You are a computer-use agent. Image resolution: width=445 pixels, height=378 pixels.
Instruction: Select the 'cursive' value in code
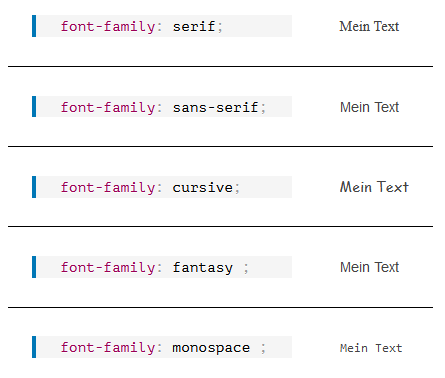click(203, 187)
